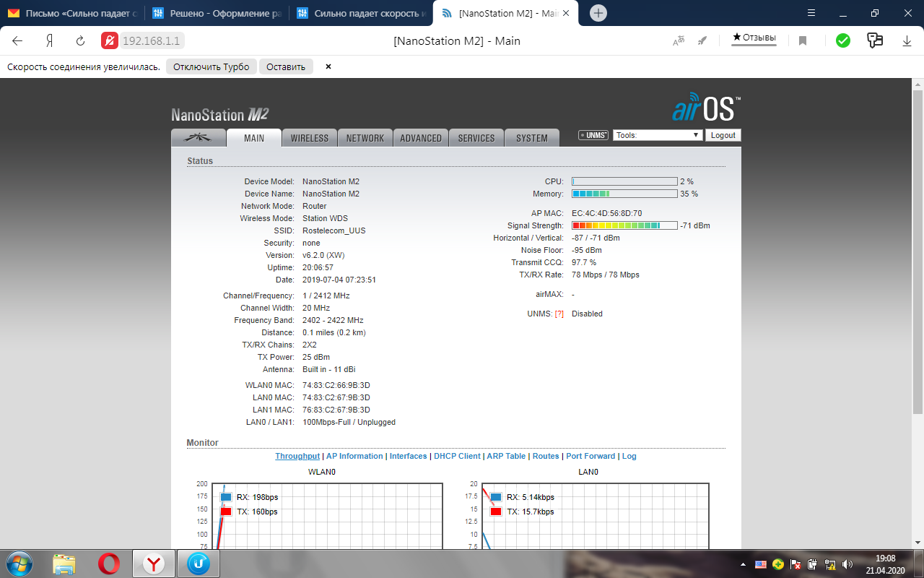Viewport: 924px width, 578px height.
Task: Click the CPU usage bar
Action: click(624, 181)
